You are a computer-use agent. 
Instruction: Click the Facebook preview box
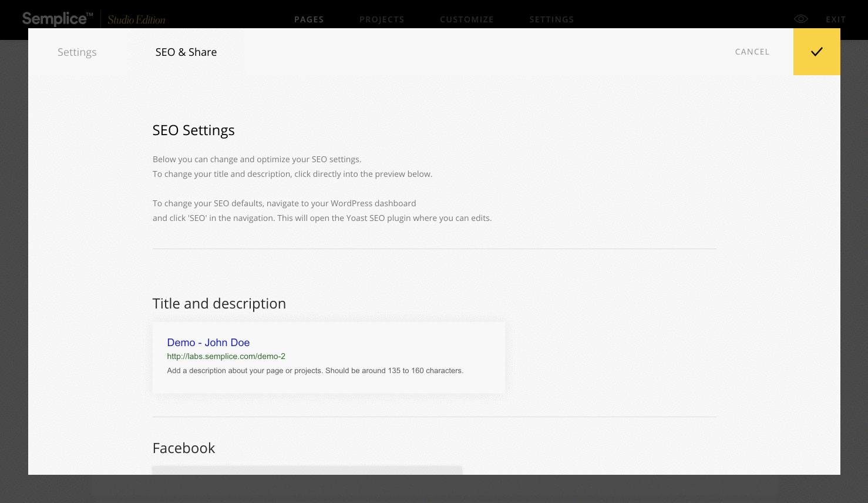307,470
